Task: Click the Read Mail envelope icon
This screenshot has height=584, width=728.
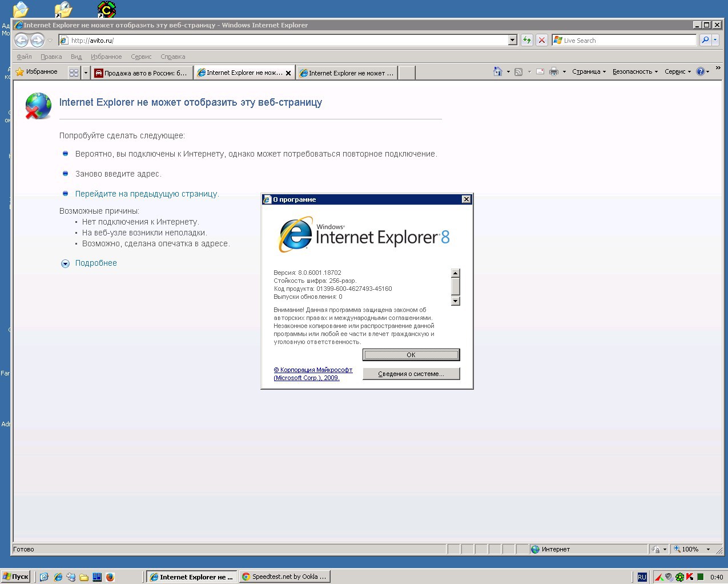Action: tap(540, 72)
